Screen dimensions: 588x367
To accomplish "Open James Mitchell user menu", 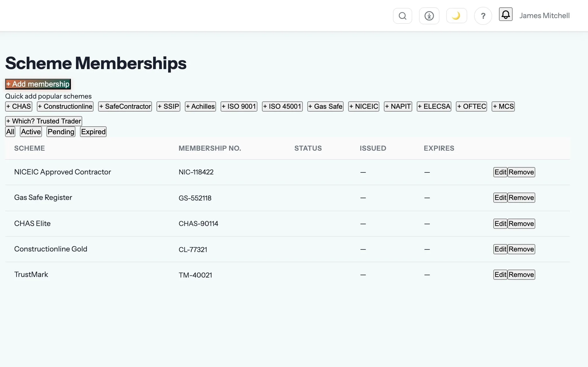I will (x=544, y=16).
